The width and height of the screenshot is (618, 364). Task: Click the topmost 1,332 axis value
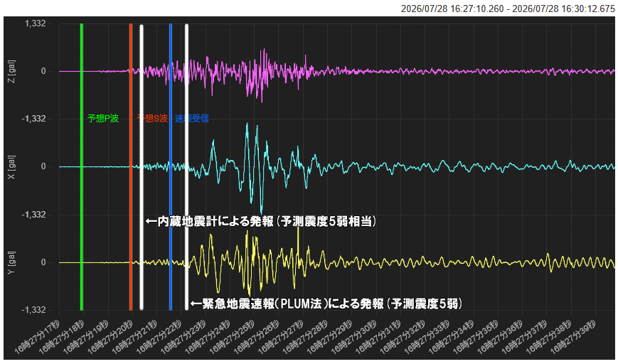[35, 23]
